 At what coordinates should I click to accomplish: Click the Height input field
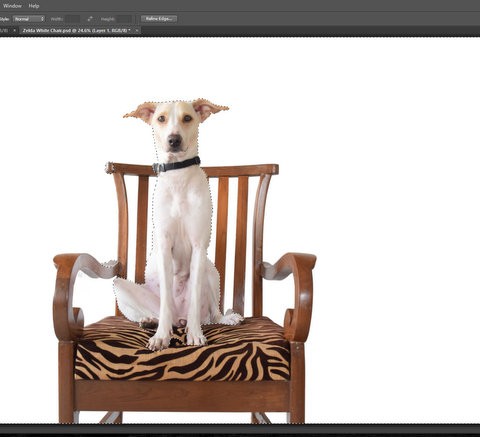point(124,19)
